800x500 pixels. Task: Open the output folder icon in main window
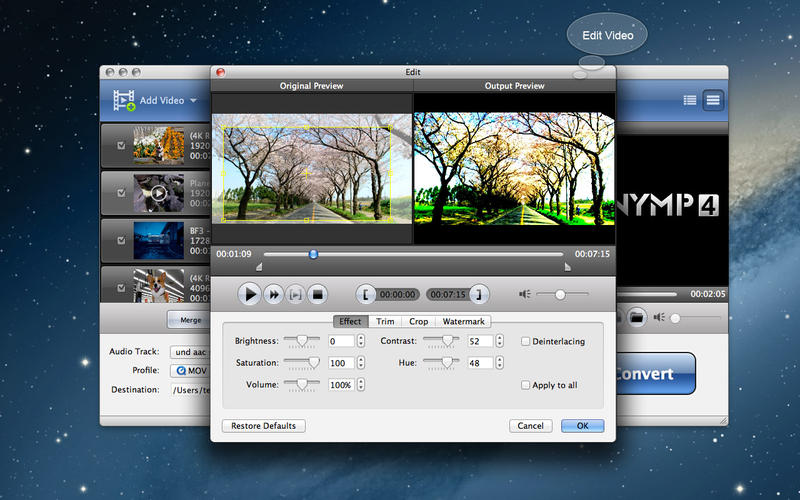click(636, 317)
